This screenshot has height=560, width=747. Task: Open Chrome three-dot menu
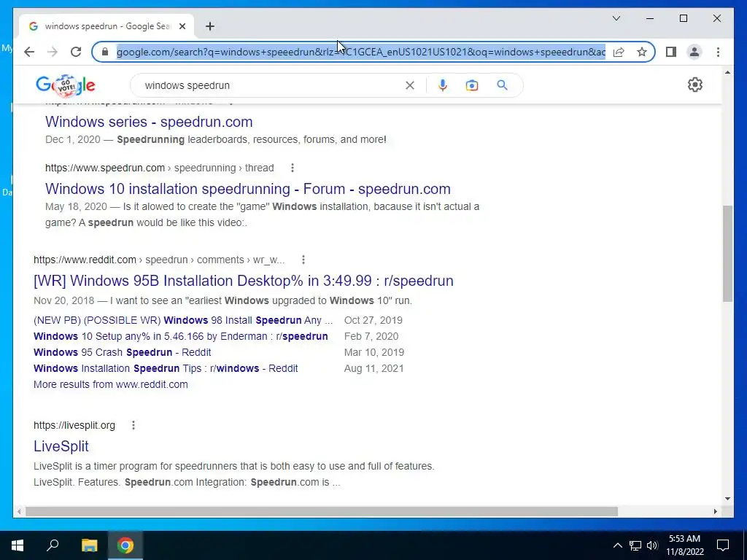tap(718, 52)
